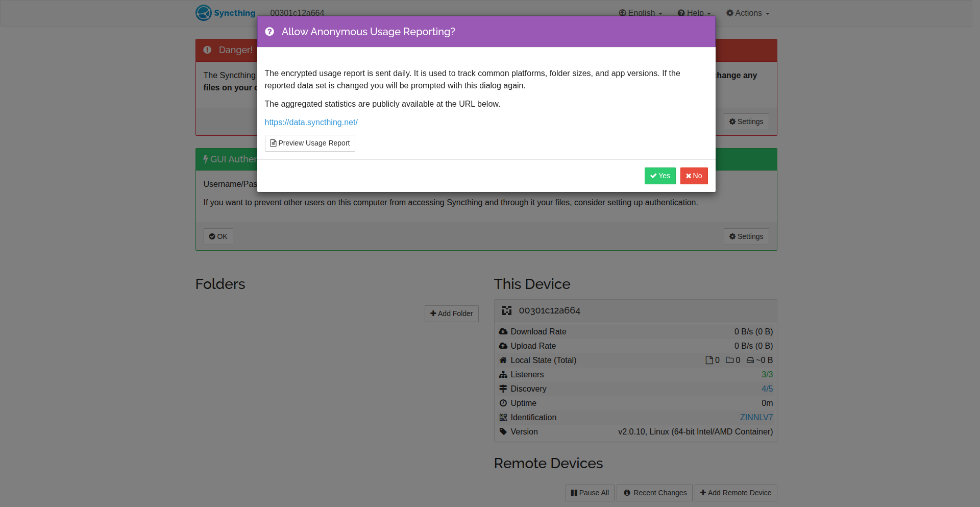Click the device identicon next to 00301c12a664
Image resolution: width=980 pixels, height=507 pixels.
[x=506, y=310]
